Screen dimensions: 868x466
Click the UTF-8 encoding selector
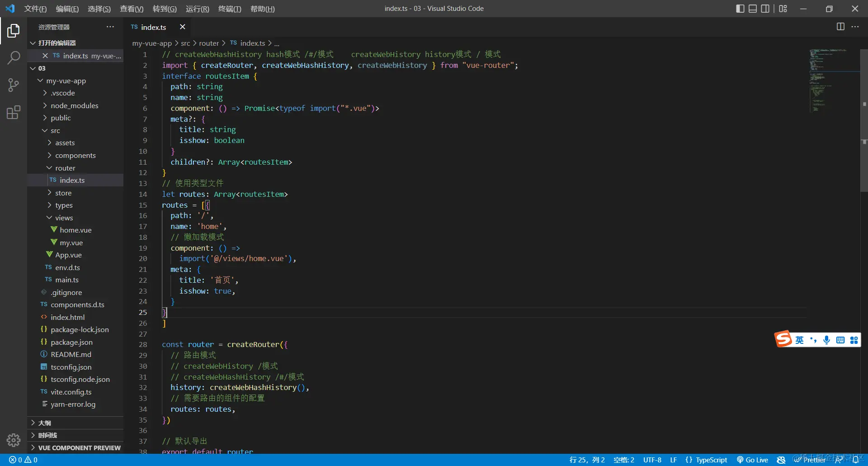tap(652, 460)
